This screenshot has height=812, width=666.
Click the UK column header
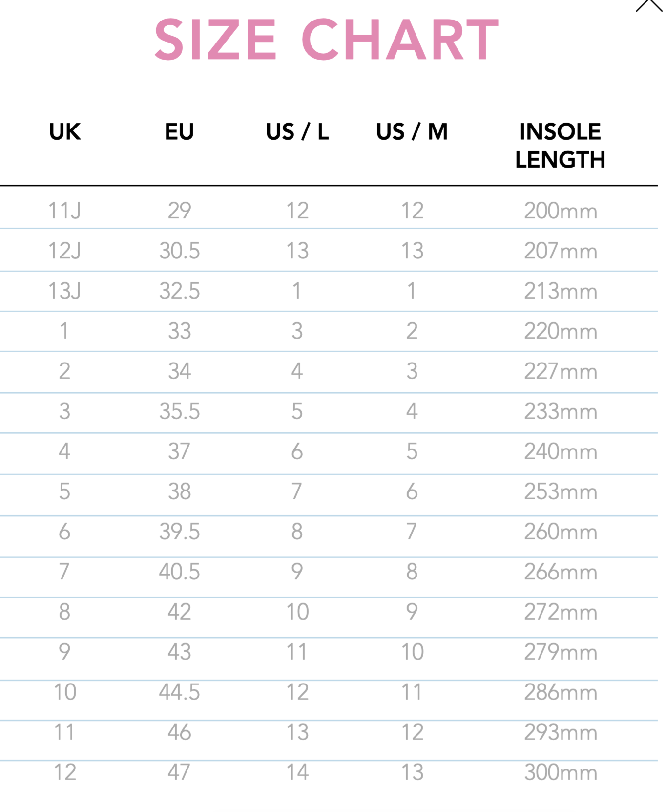(65, 132)
